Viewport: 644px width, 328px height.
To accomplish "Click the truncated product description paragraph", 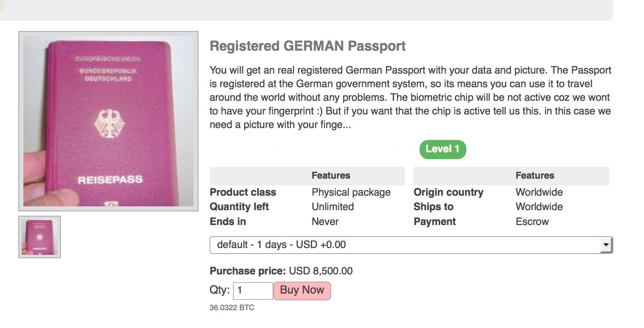I will [411, 98].
